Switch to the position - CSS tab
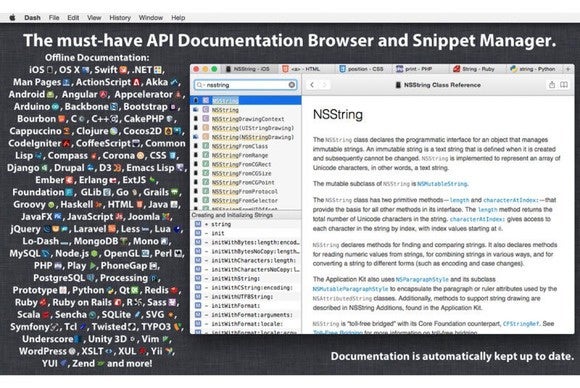 [361, 69]
